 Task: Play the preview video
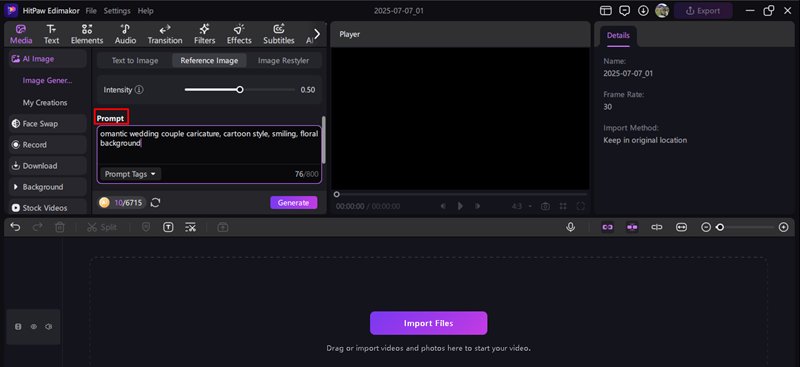[460, 206]
